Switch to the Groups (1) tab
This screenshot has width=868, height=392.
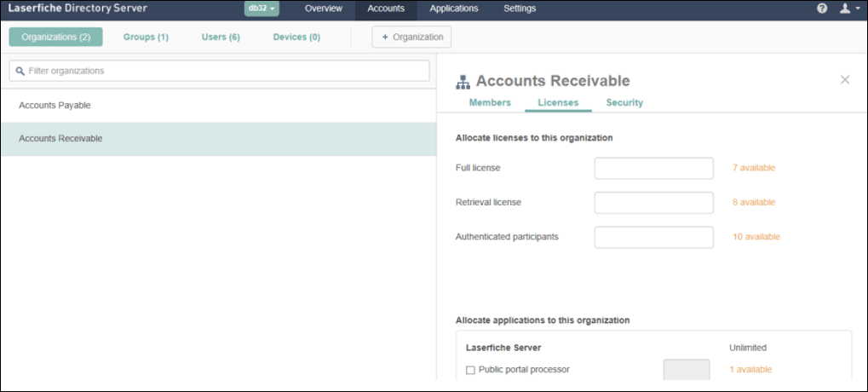pos(146,37)
